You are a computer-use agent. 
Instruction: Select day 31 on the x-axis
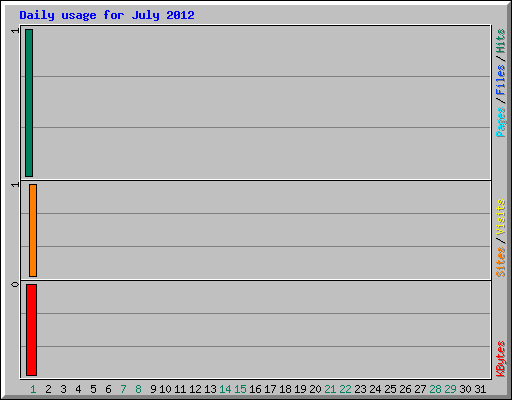(x=480, y=389)
